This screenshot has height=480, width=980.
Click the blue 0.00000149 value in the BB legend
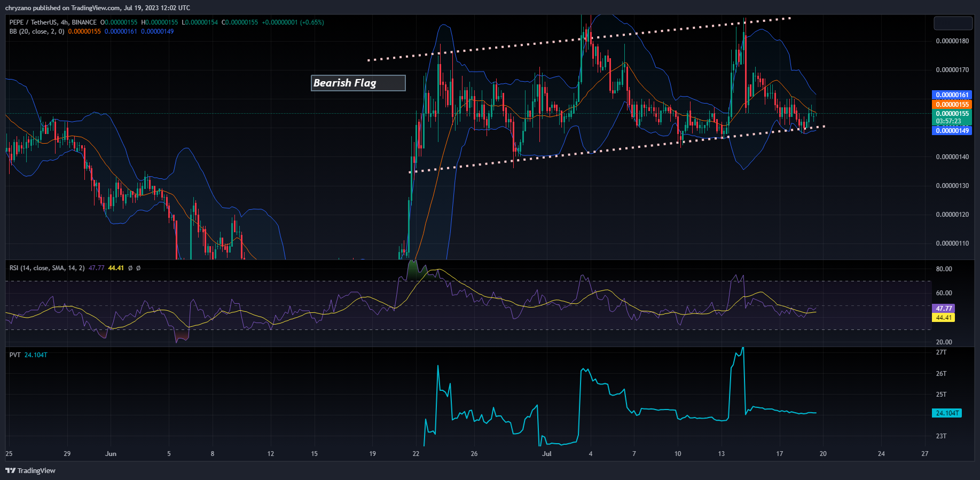click(158, 32)
